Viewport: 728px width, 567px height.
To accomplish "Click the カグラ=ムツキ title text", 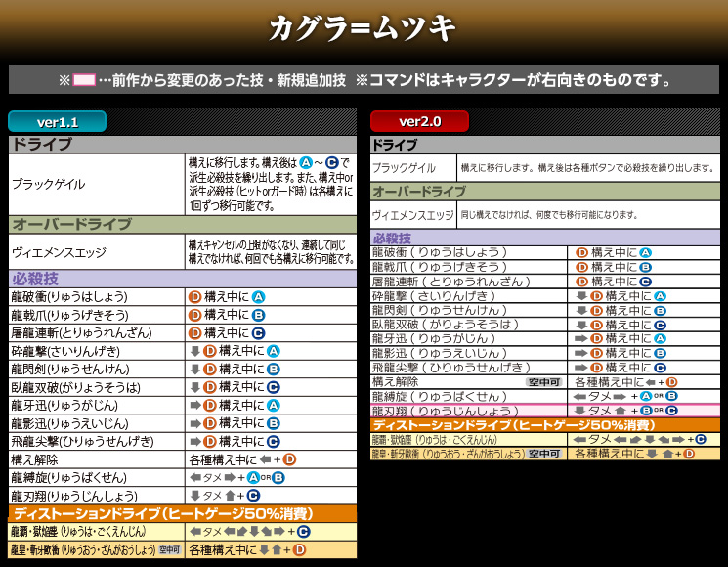I will click(363, 28).
